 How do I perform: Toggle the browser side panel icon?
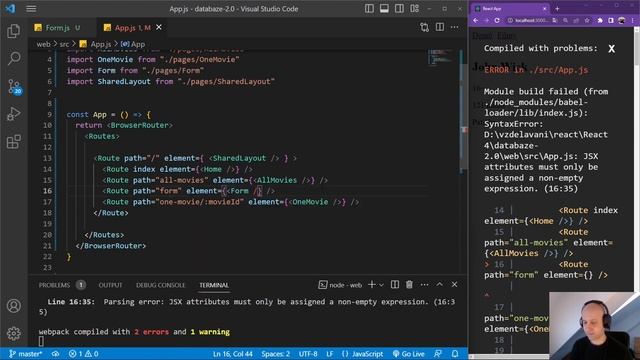(x=611, y=20)
